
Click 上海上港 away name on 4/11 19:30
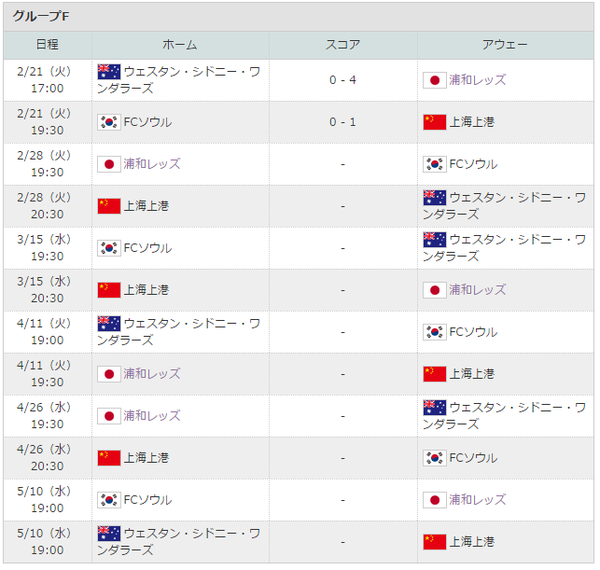[x=472, y=374]
